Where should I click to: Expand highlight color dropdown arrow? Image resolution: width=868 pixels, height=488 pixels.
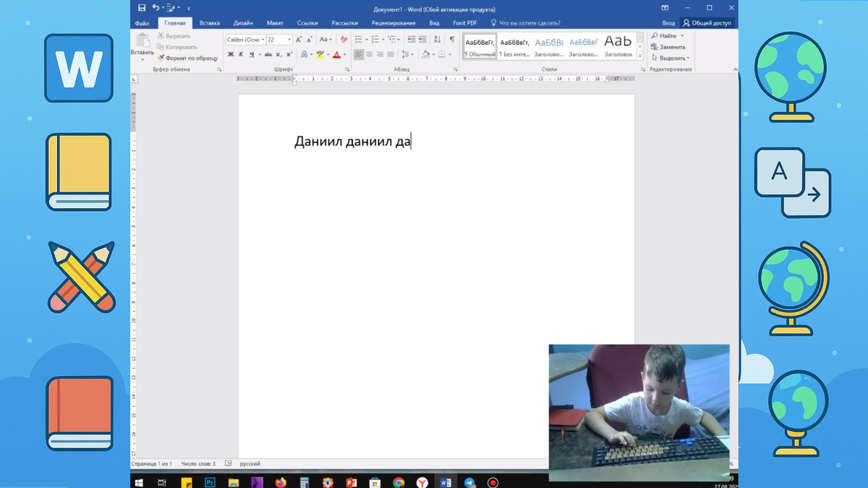tap(328, 54)
